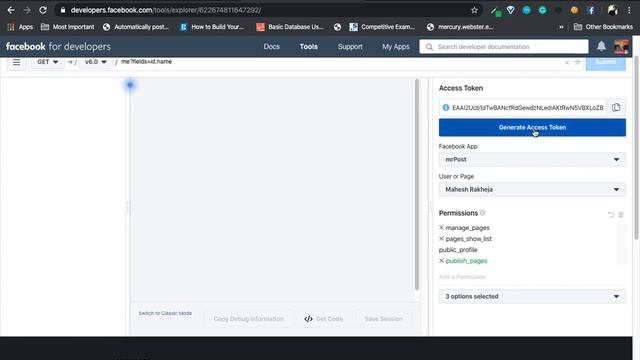
Task: Click Copy Debug Information button
Action: [249, 319]
